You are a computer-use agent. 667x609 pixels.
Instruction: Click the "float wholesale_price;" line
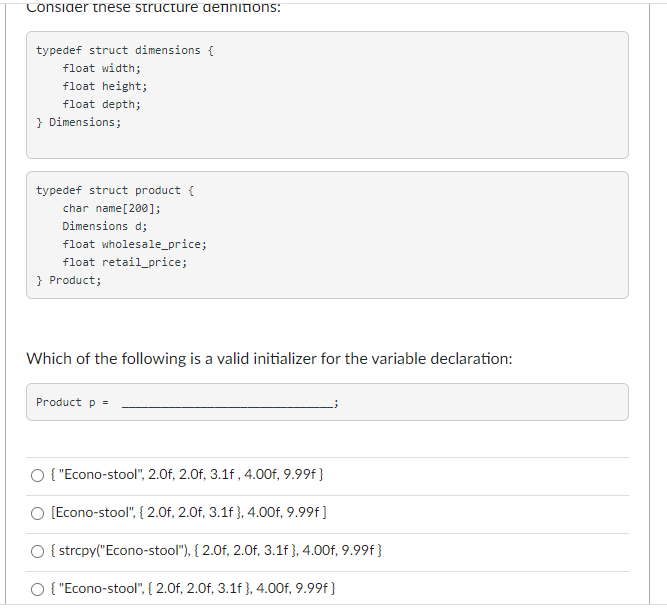coord(134,245)
